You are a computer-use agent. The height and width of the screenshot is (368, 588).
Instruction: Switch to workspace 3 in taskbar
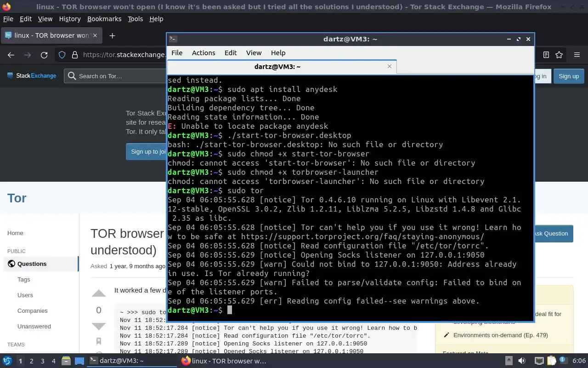43,361
